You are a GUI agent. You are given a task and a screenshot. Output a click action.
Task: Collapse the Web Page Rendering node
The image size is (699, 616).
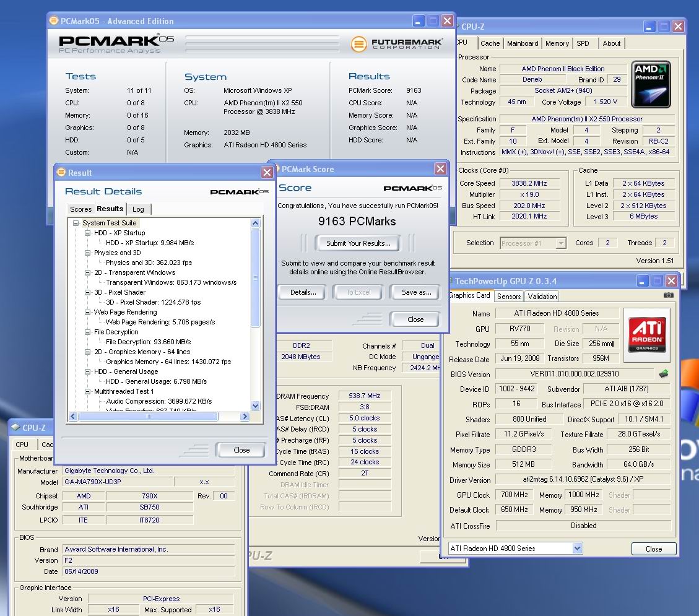point(88,312)
